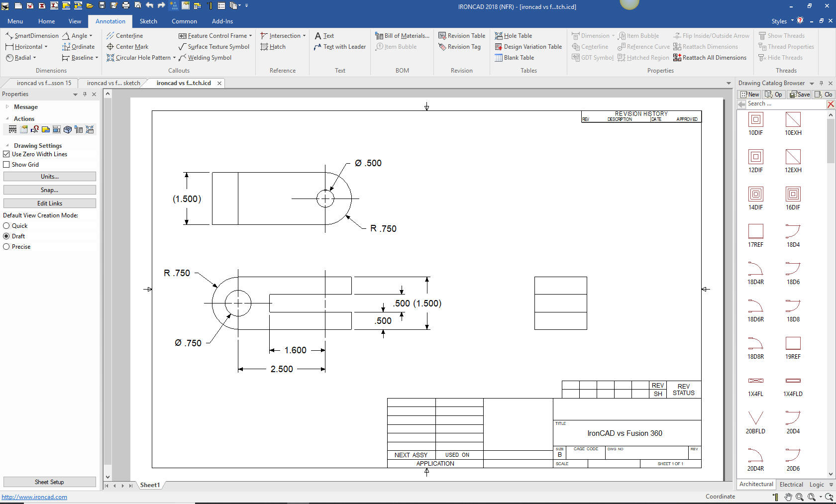The width and height of the screenshot is (836, 504).
Task: Switch to the Home ribbon tab
Action: 46,21
